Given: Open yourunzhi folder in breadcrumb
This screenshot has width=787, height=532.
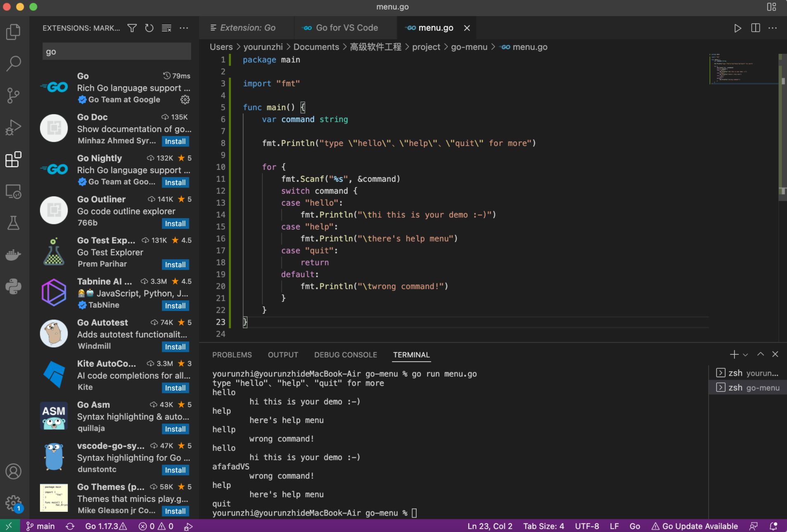Looking at the screenshot, I should 263,47.
